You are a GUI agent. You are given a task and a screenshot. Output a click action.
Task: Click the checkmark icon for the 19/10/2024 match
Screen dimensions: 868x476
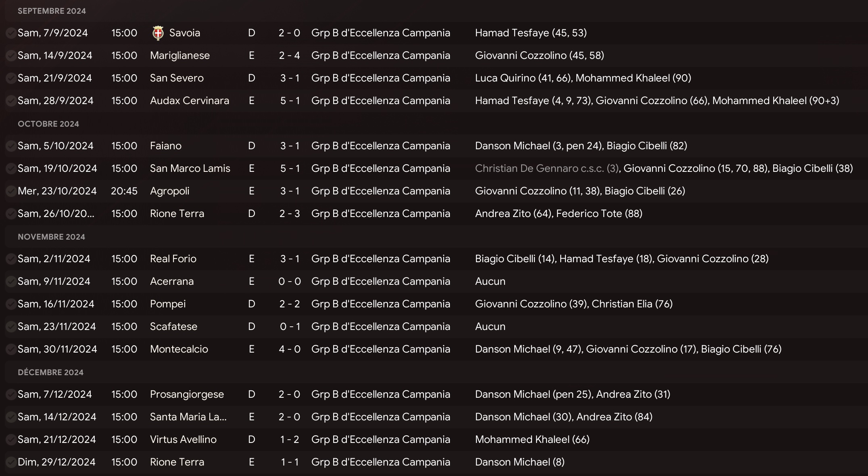tap(11, 169)
